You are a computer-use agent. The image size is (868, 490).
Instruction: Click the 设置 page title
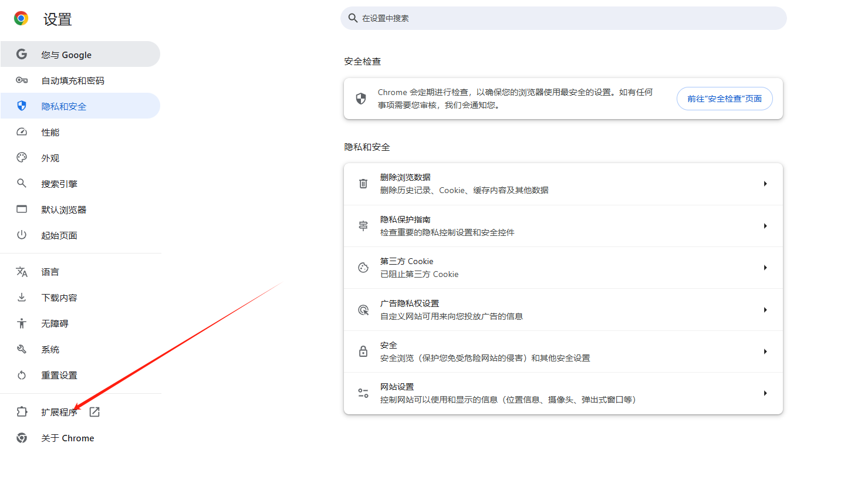tap(58, 19)
